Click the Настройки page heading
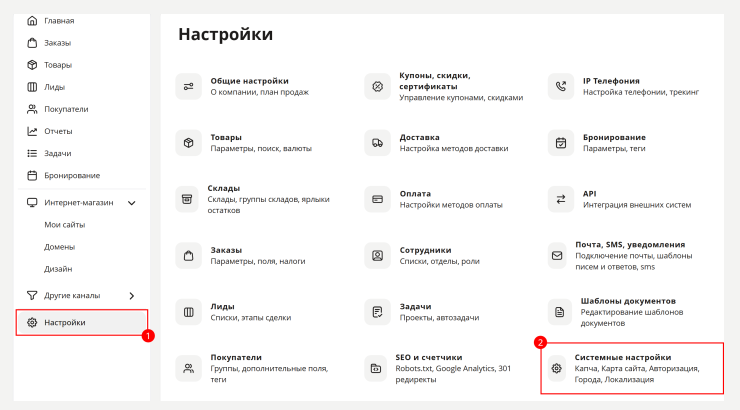This screenshot has height=410, width=740. click(226, 34)
